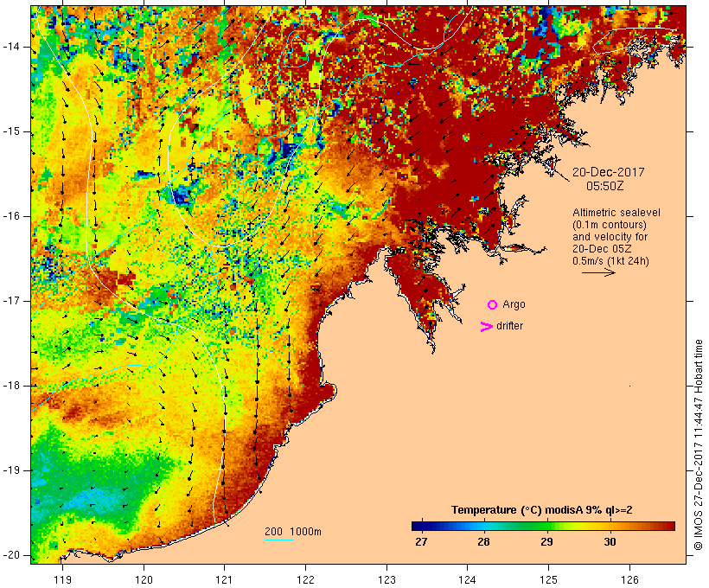Click the color bar value 30
709x588 pixels.
(x=610, y=542)
